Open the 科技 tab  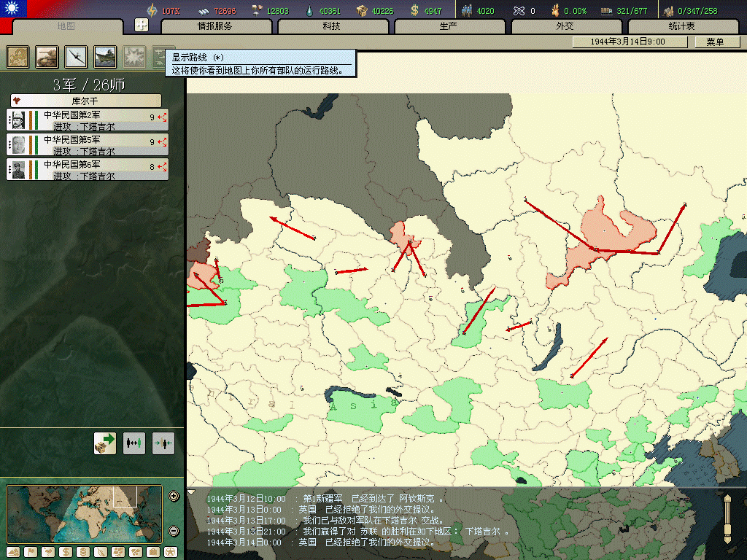click(331, 26)
